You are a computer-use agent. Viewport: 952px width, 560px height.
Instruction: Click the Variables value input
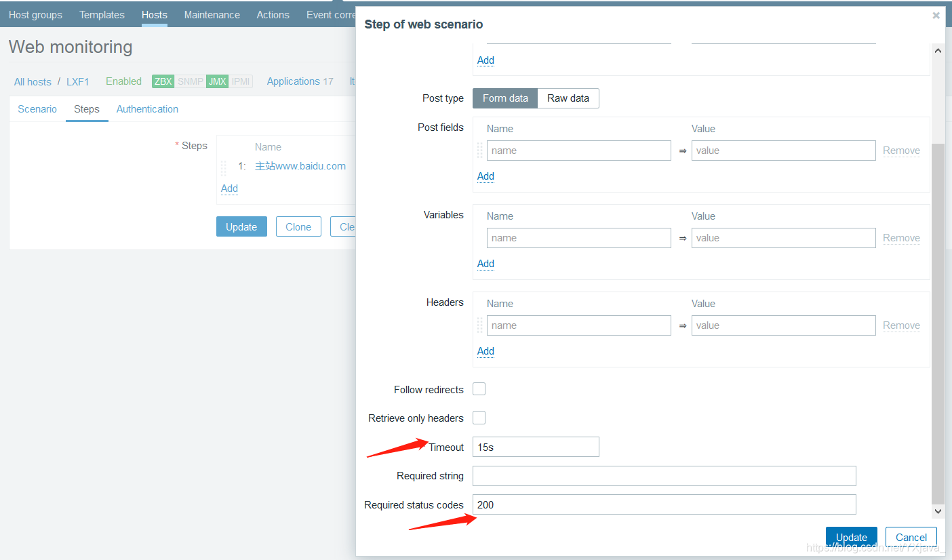pos(784,238)
